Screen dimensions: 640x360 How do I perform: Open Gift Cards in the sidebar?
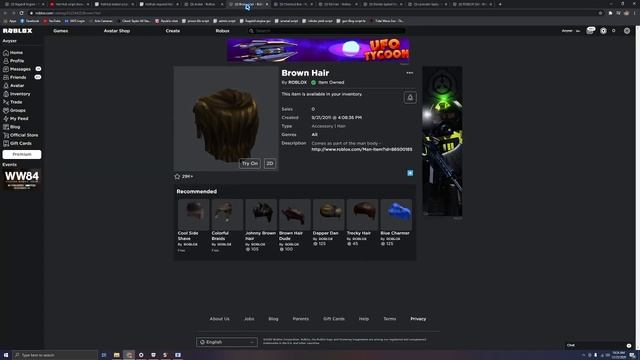tap(17, 143)
